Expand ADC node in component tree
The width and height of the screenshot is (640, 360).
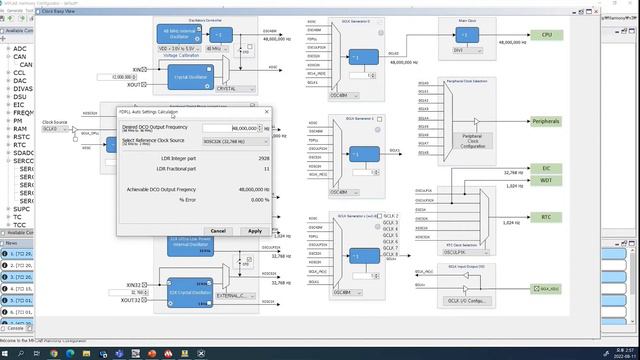tap(8, 49)
